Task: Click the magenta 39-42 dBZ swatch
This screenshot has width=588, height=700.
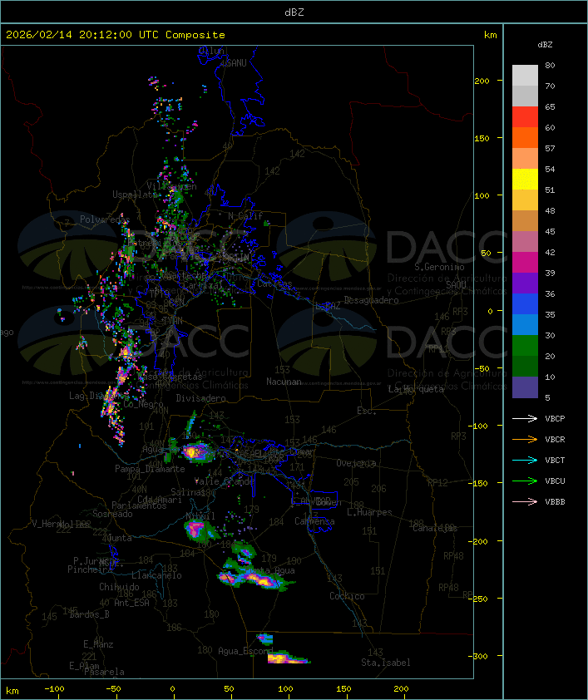Action: pyautogui.click(x=525, y=262)
